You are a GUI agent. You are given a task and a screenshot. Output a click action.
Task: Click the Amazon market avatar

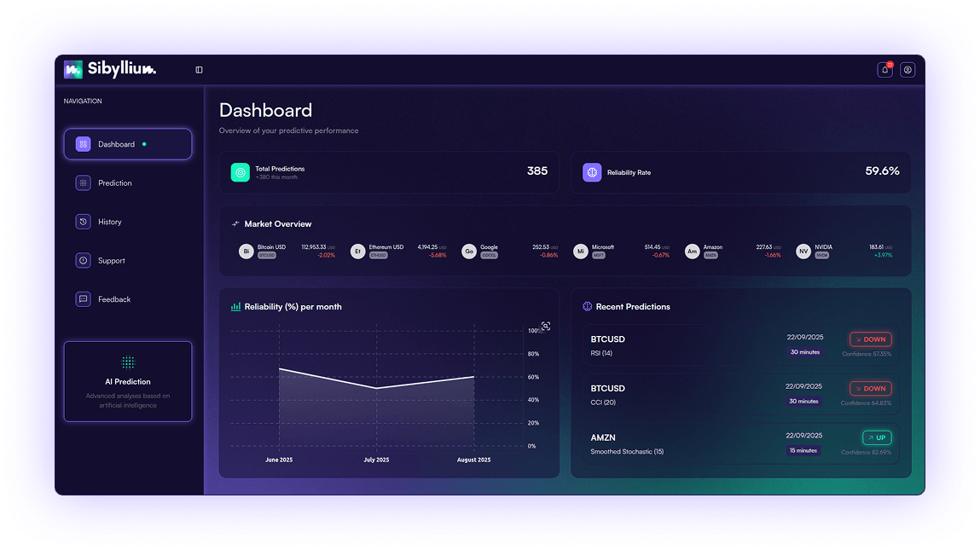(x=693, y=252)
